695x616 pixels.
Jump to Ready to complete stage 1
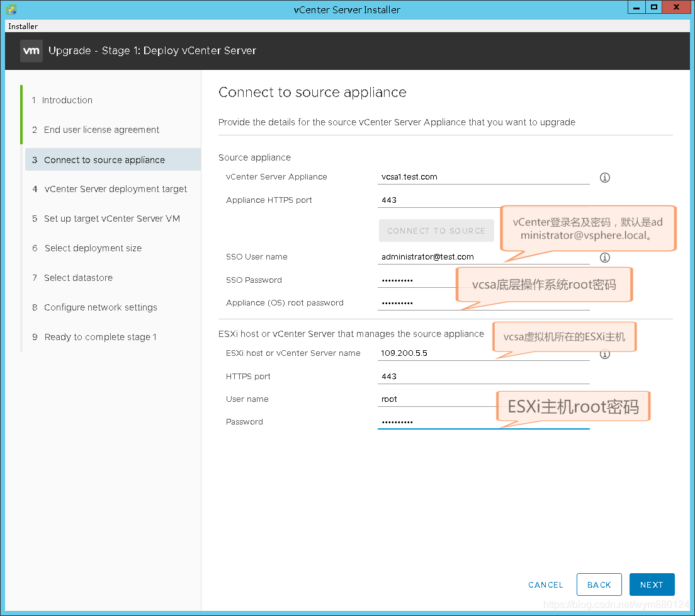[x=99, y=337]
